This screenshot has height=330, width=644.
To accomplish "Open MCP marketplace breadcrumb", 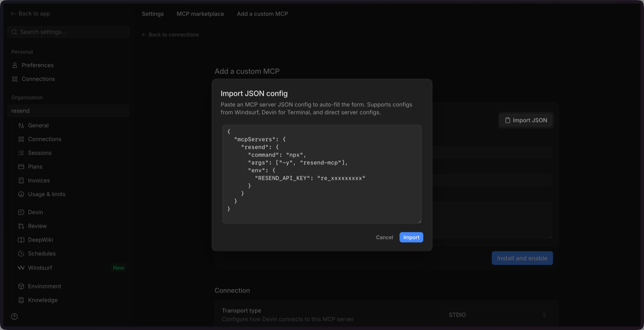I will (x=200, y=14).
